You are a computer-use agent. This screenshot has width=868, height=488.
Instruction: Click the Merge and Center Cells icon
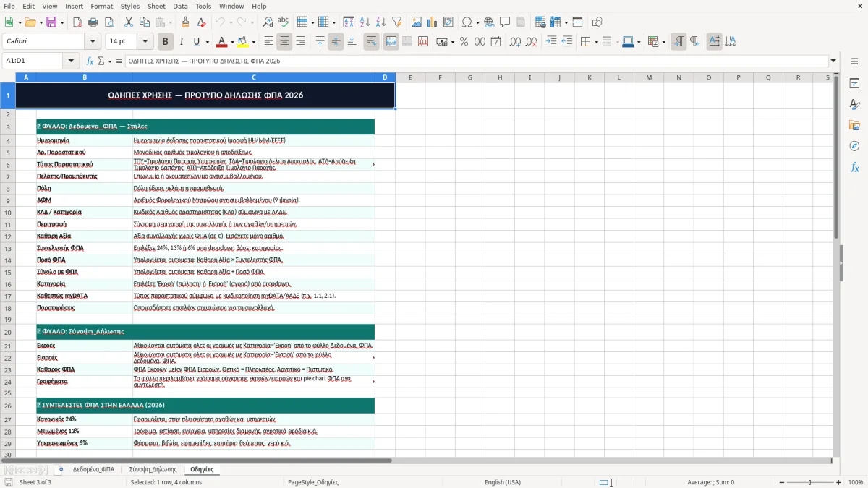pyautogui.click(x=391, y=42)
